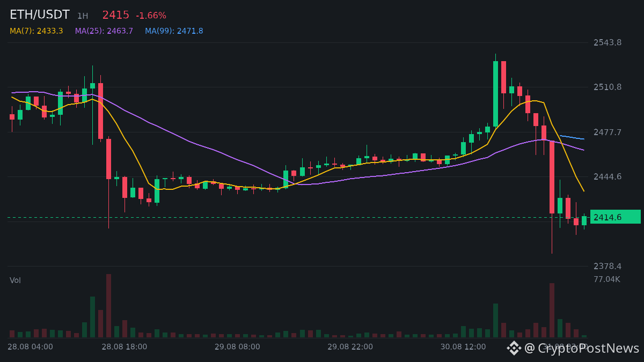Viewport: 644px width, 362px height.
Task: Click the 2510.8 price axis label
Action: [x=608, y=87]
